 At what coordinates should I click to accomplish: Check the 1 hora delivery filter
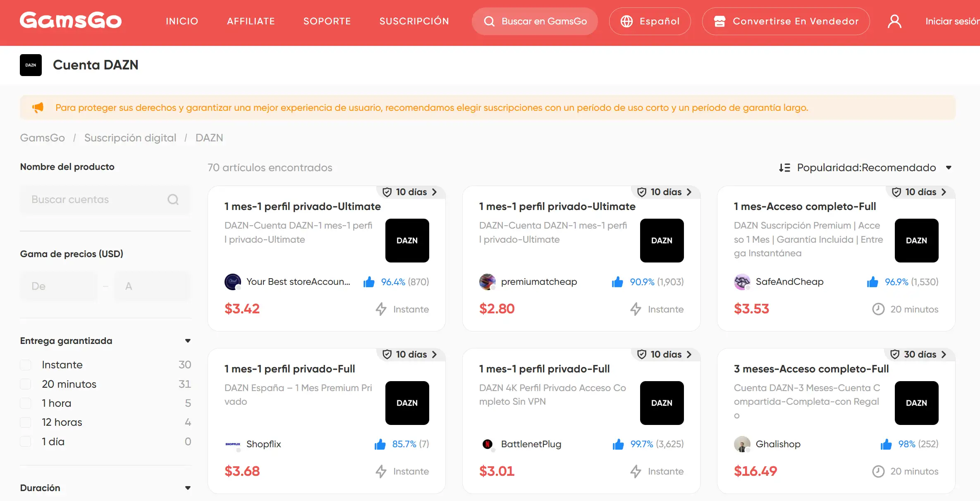tap(26, 403)
